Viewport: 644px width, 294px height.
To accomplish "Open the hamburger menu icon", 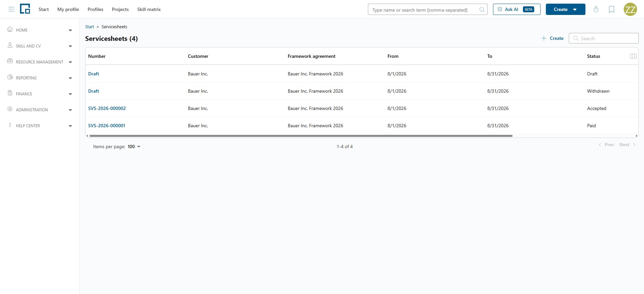I will [x=11, y=9].
